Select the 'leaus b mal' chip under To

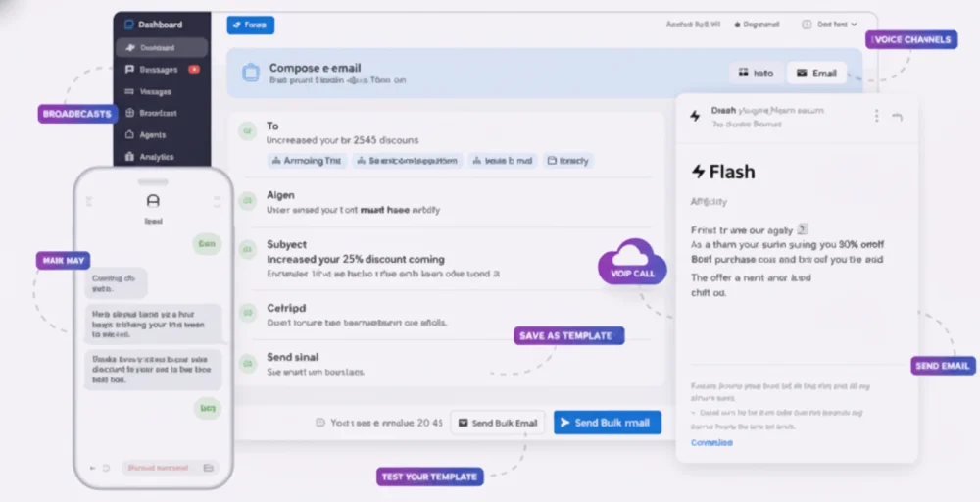point(503,161)
